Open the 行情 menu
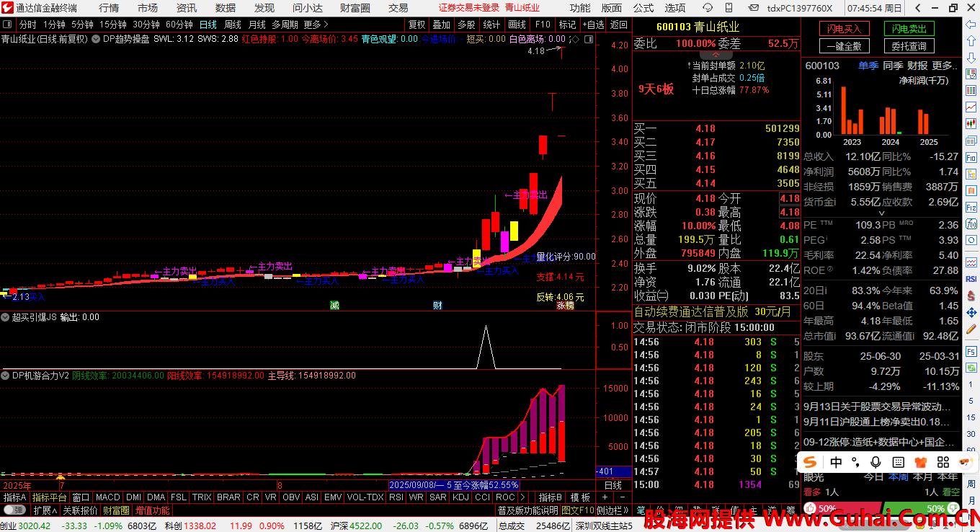 109,8
